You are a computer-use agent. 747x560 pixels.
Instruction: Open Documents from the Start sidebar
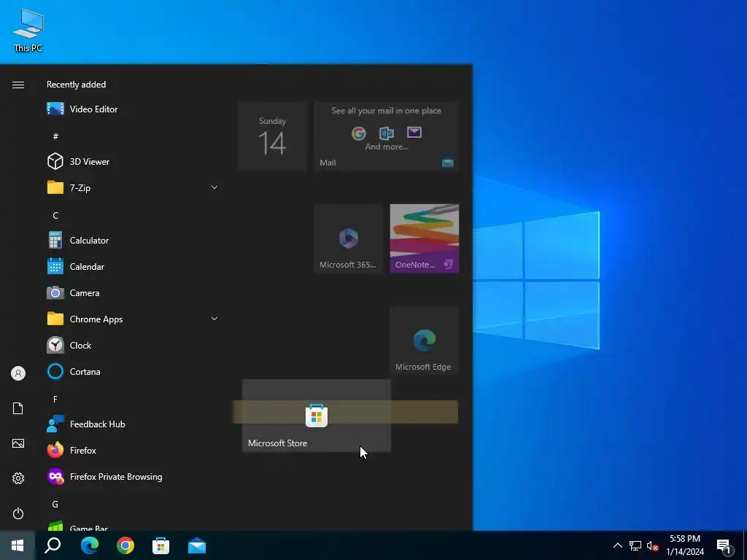tap(18, 408)
